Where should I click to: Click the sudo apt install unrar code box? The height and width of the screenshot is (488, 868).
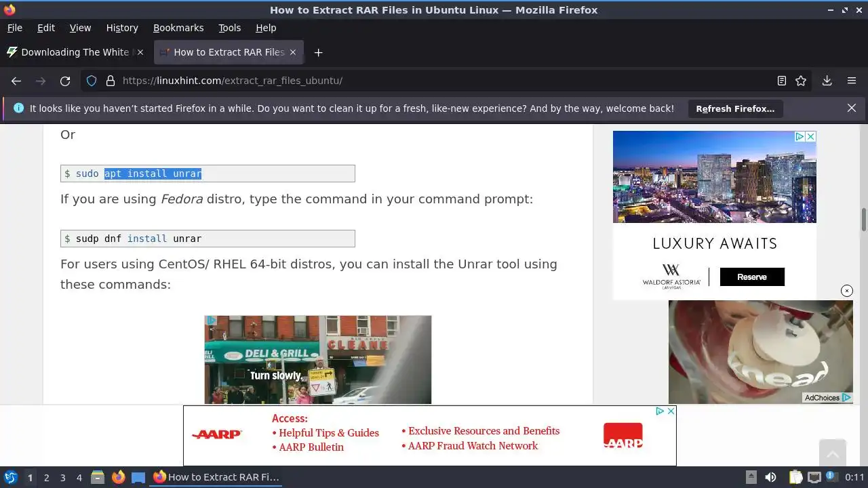[208, 174]
